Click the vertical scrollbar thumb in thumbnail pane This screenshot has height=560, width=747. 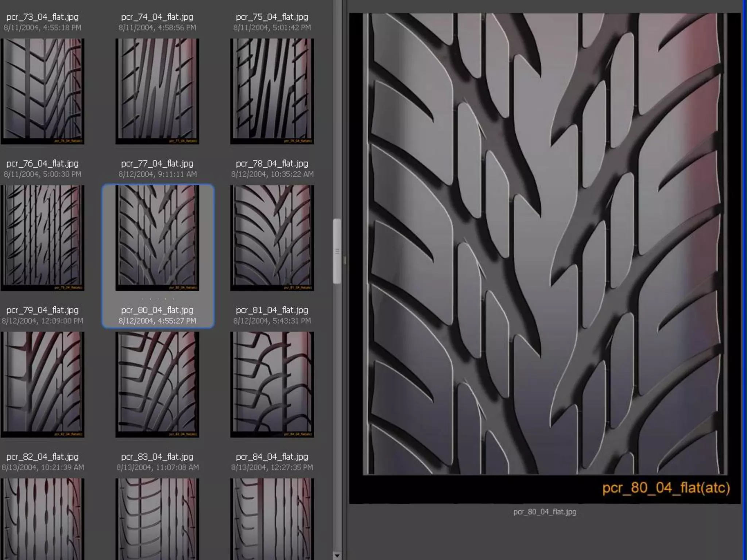[x=337, y=251]
